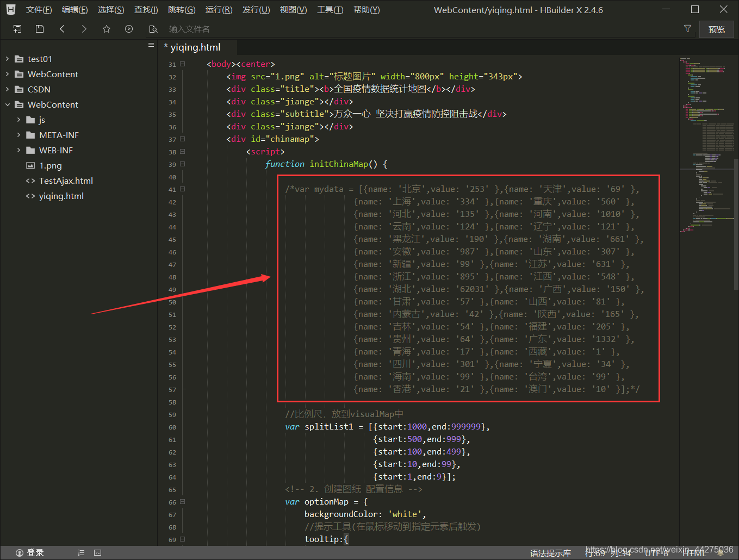Image resolution: width=739 pixels, height=560 pixels.
Task: Click 语法提示库 in the status bar
Action: click(550, 553)
